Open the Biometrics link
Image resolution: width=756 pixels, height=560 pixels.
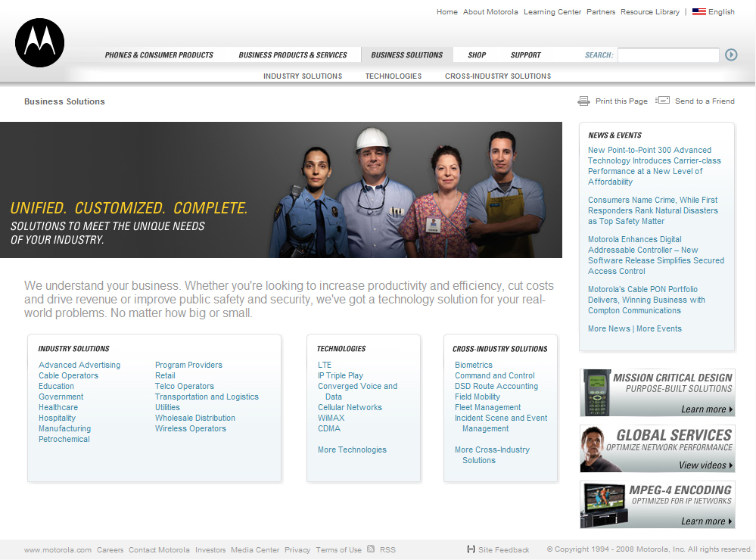[x=474, y=365]
